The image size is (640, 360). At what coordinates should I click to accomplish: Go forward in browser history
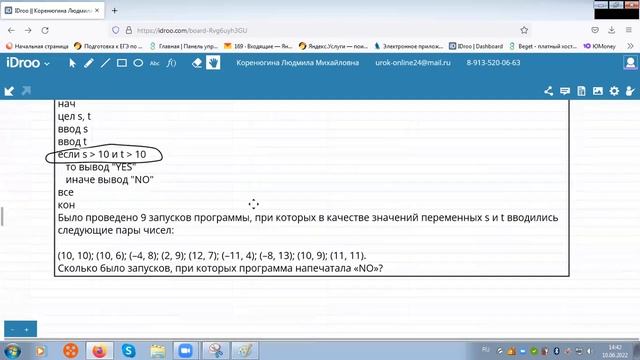coord(28,30)
